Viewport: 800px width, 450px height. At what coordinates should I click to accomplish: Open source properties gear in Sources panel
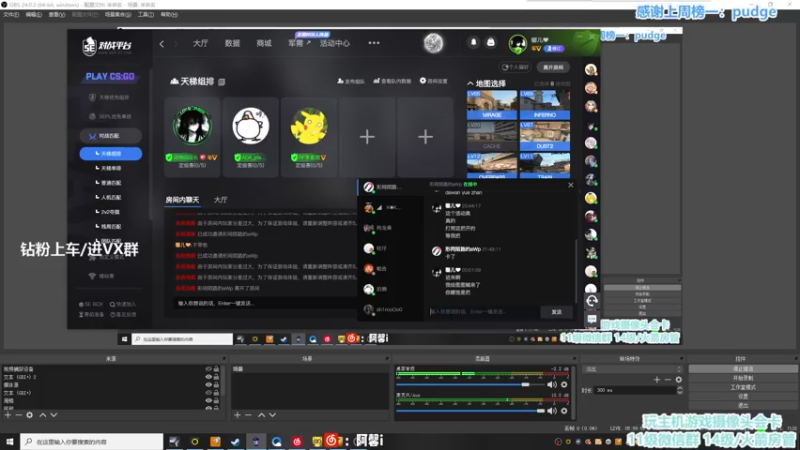30,415
